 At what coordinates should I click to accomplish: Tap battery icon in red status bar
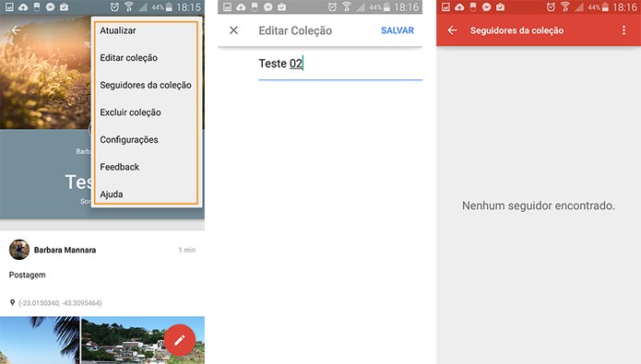click(x=605, y=7)
